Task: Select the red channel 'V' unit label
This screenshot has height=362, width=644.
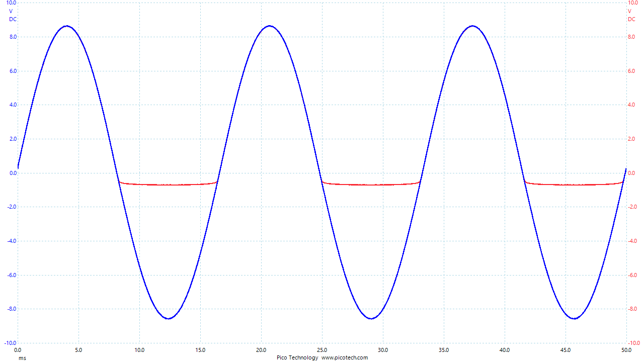Action: click(x=629, y=11)
